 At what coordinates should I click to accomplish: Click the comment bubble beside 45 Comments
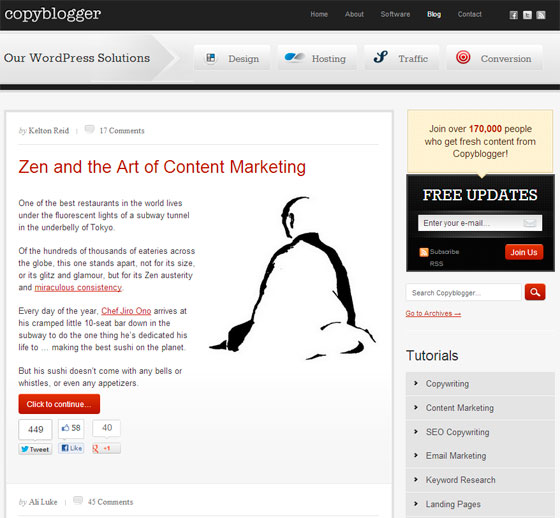78,500
